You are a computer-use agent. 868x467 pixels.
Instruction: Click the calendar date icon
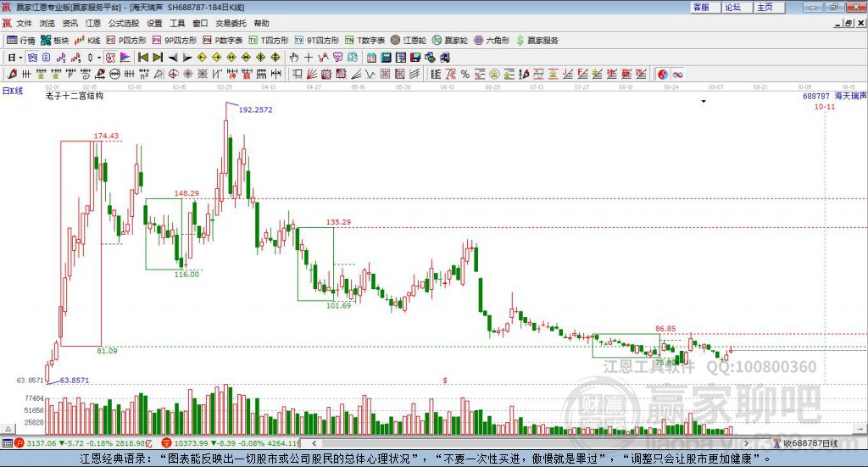pyautogui.click(x=371, y=58)
